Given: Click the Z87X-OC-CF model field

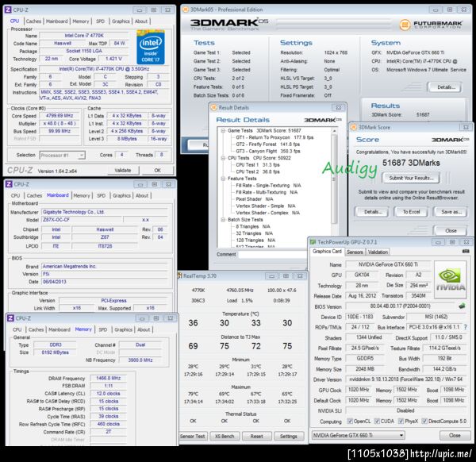Looking at the screenshot, I should tap(82, 220).
